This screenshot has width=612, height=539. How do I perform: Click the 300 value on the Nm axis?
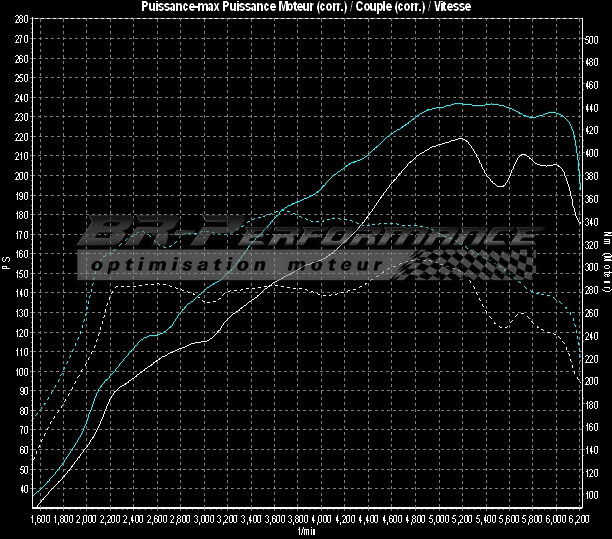pyautogui.click(x=592, y=267)
